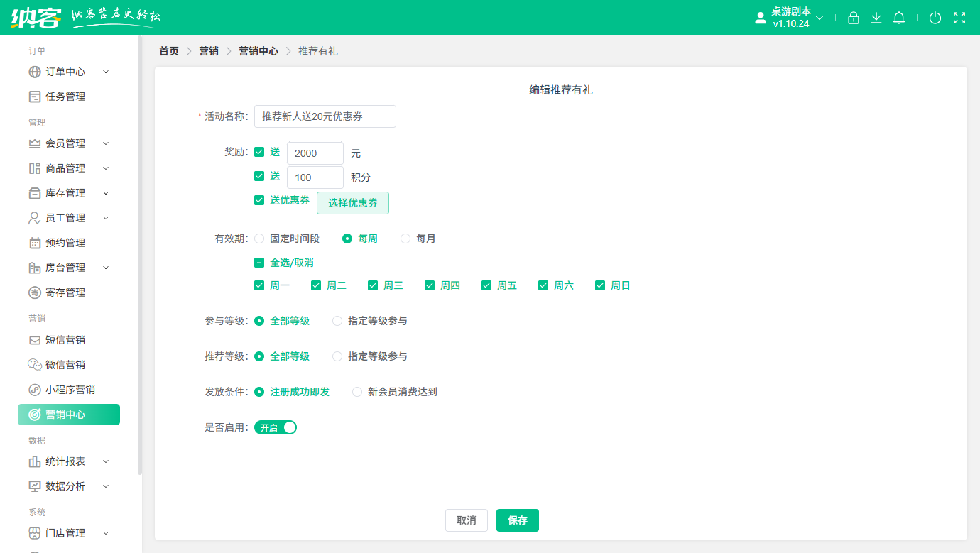Screen dimensions: 980x553
Task: Click the power/logout icon
Action: point(935,18)
